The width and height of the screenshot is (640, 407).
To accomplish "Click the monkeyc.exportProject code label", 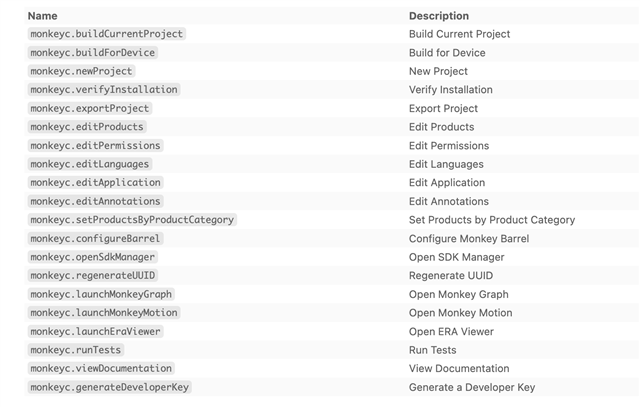I will (x=90, y=108).
